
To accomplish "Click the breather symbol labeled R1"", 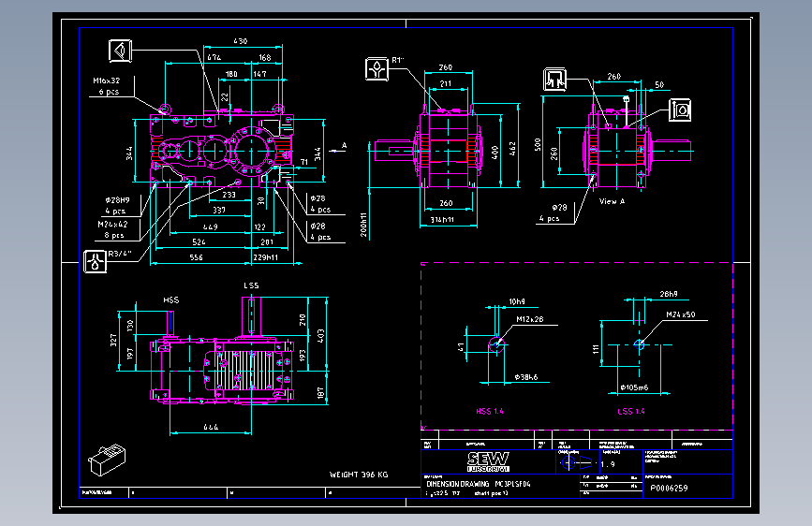I will click(x=376, y=69).
